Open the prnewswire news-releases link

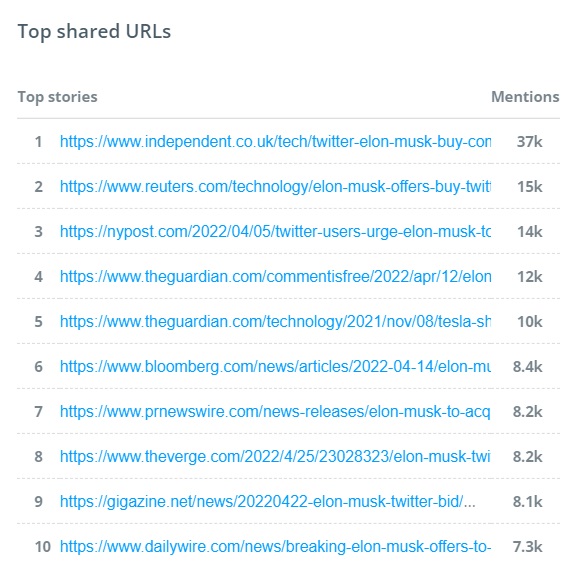[x=275, y=412]
